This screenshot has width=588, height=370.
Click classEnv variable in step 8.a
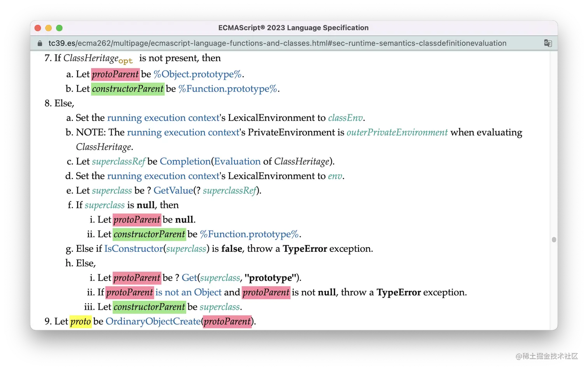click(x=345, y=118)
